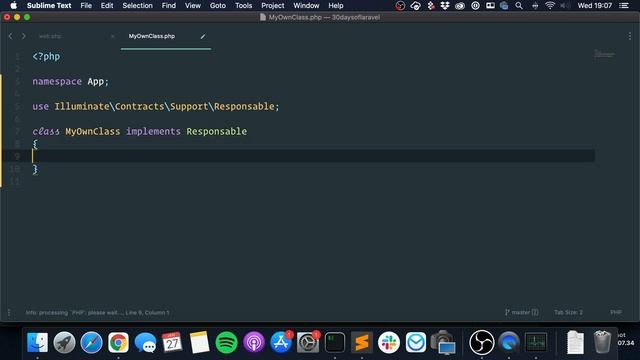Open the Find menu
The height and width of the screenshot is (360, 640).
[169, 6]
